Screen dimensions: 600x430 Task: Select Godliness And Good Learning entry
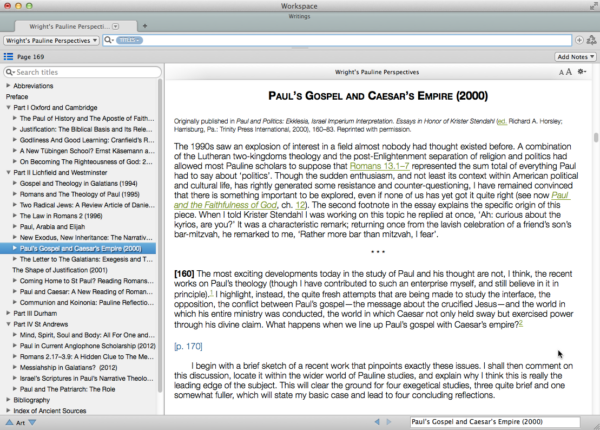coord(87,140)
